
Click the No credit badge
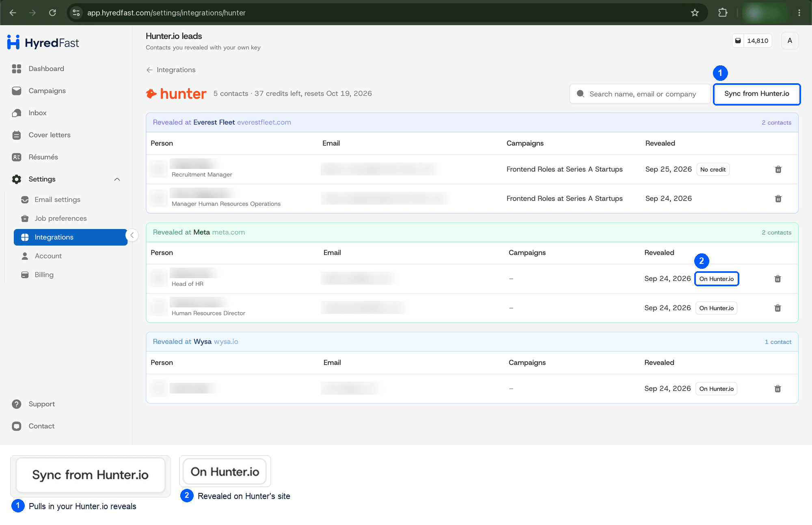pos(713,169)
